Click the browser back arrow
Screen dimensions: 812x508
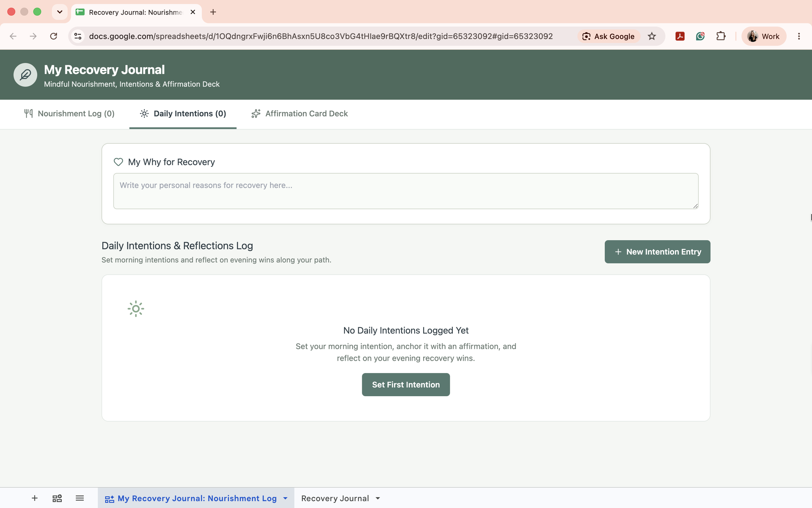tap(13, 36)
